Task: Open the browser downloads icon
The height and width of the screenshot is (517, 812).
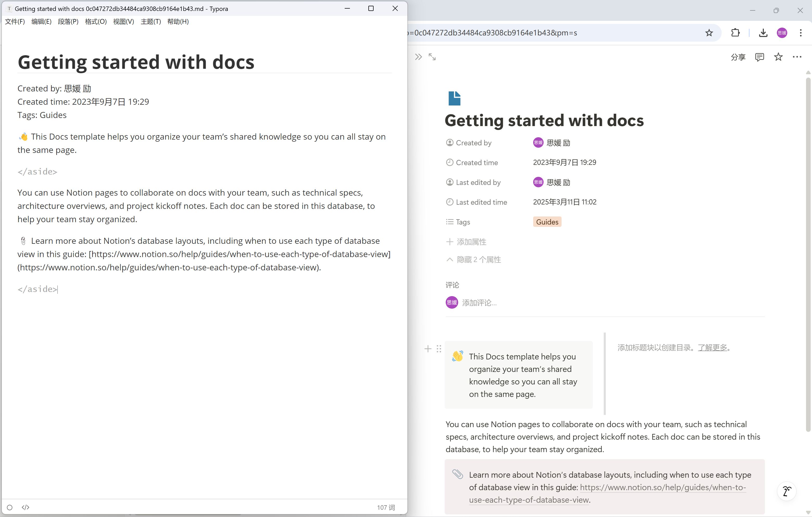Action: point(763,33)
